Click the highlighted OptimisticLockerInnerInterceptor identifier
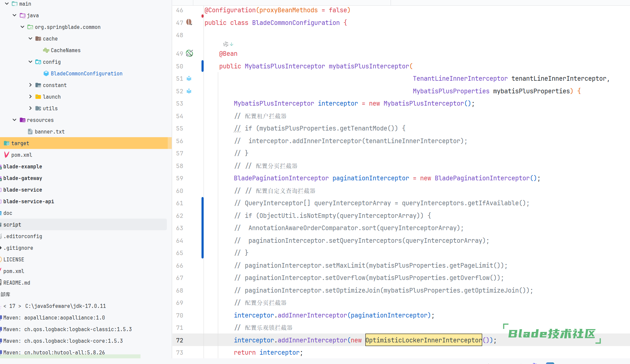 pyautogui.click(x=423, y=340)
